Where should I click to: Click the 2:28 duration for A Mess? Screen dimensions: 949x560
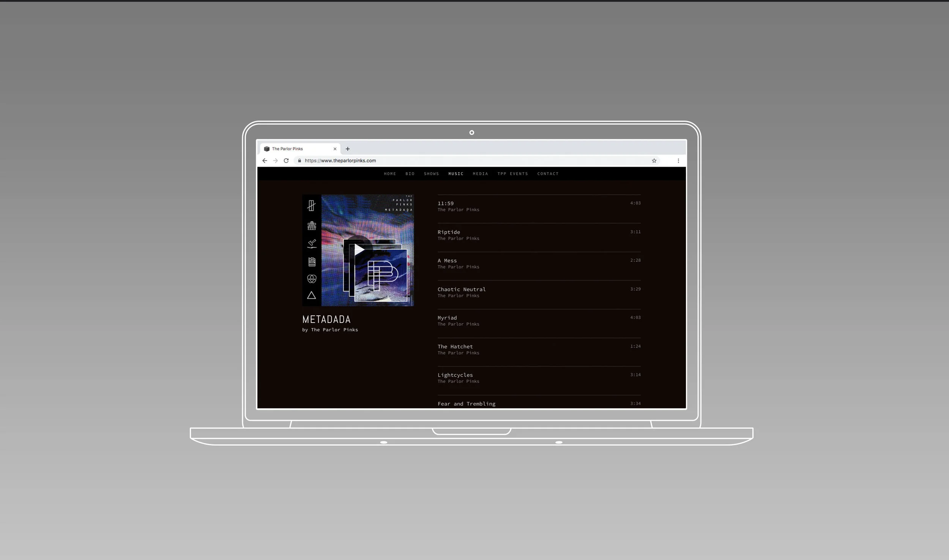635,260
